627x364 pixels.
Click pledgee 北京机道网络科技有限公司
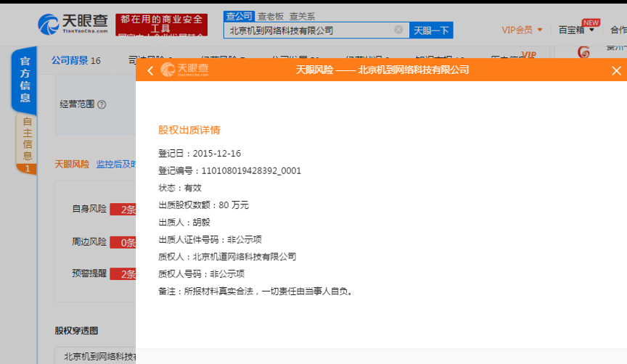[245, 257]
